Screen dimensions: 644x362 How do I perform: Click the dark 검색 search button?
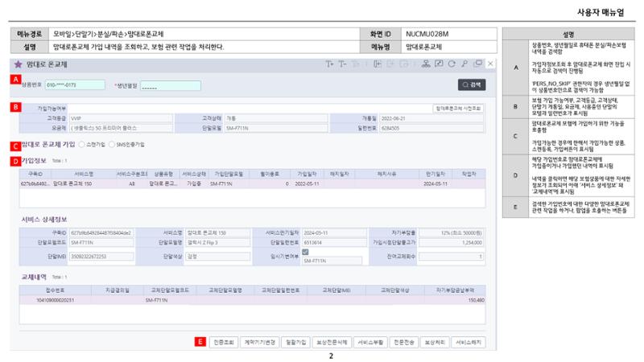click(472, 84)
